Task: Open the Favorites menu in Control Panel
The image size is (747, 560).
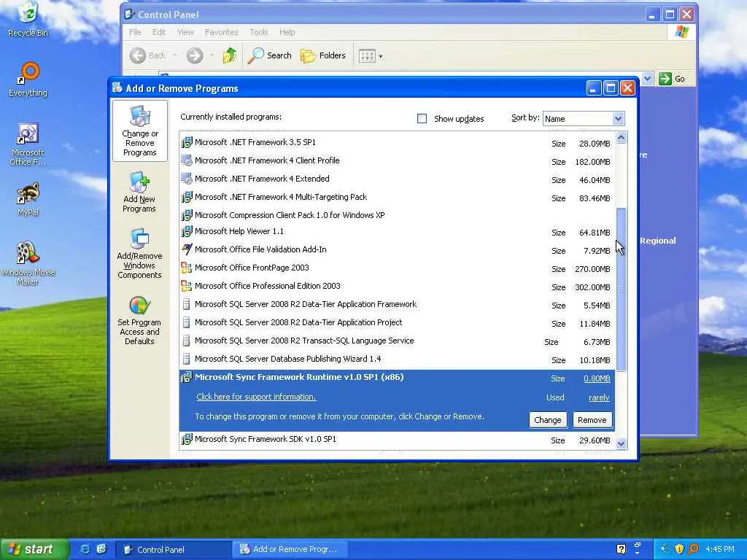Action: 221,32
